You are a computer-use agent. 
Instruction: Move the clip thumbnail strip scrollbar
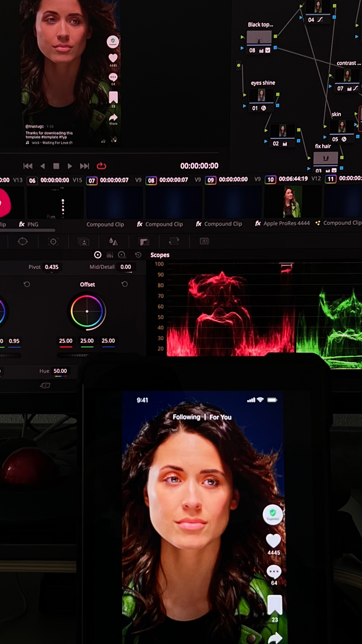(x=28, y=230)
